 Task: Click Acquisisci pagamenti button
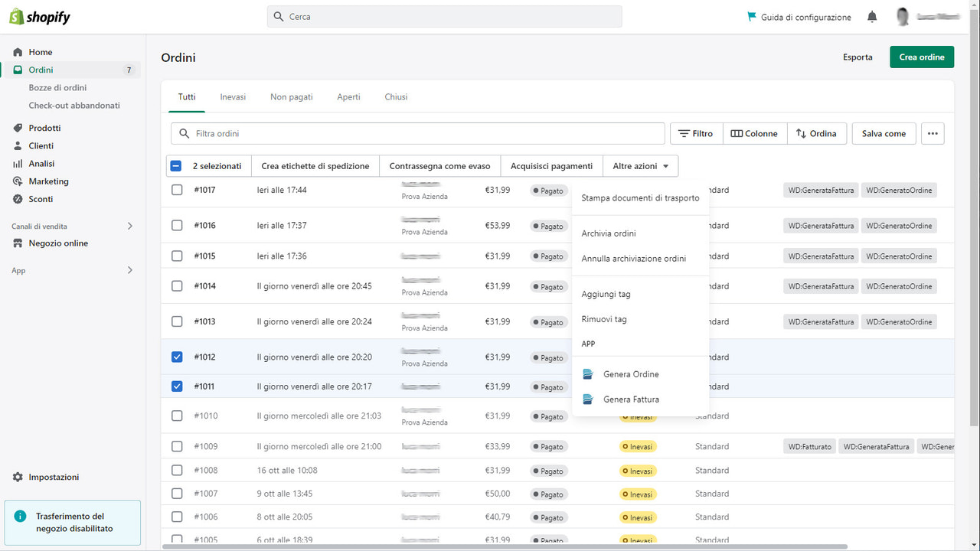coord(552,166)
